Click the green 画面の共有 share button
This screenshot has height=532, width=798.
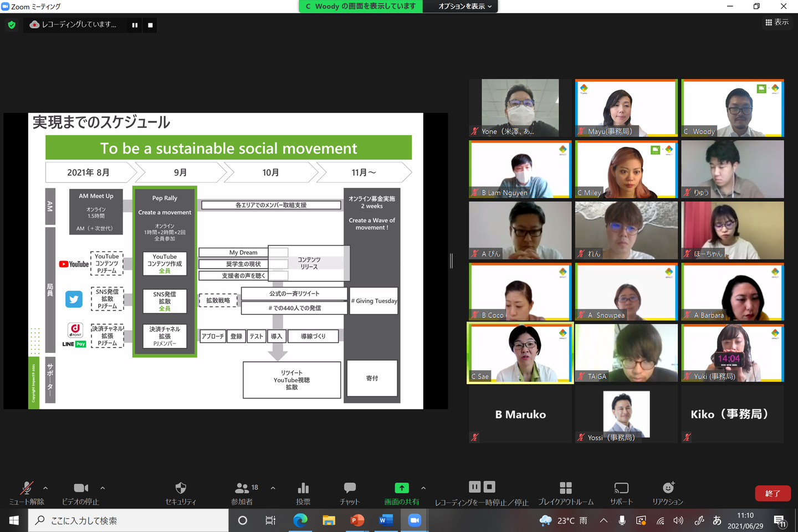coord(402,493)
